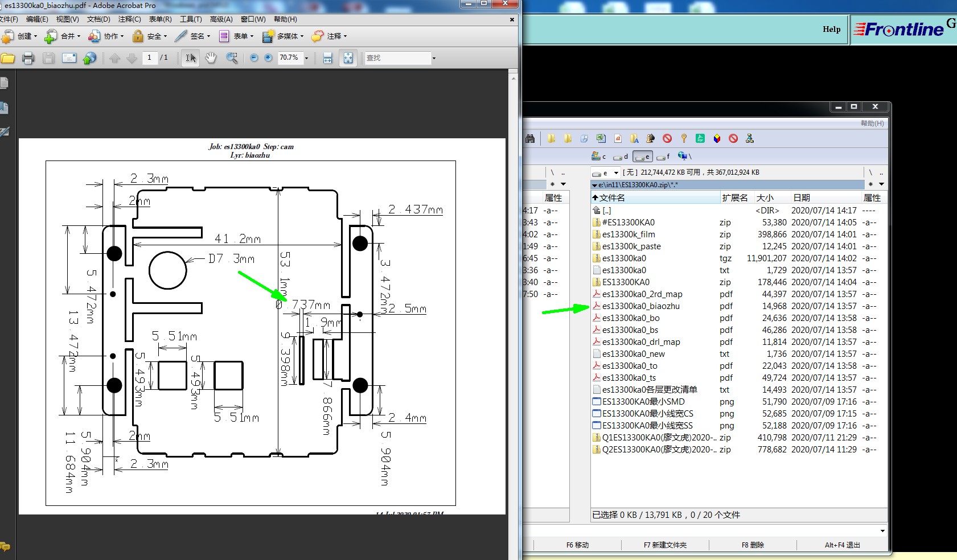Click the green PDF icon in file manager toolbar
The width and height of the screenshot is (957, 560).
(x=700, y=138)
